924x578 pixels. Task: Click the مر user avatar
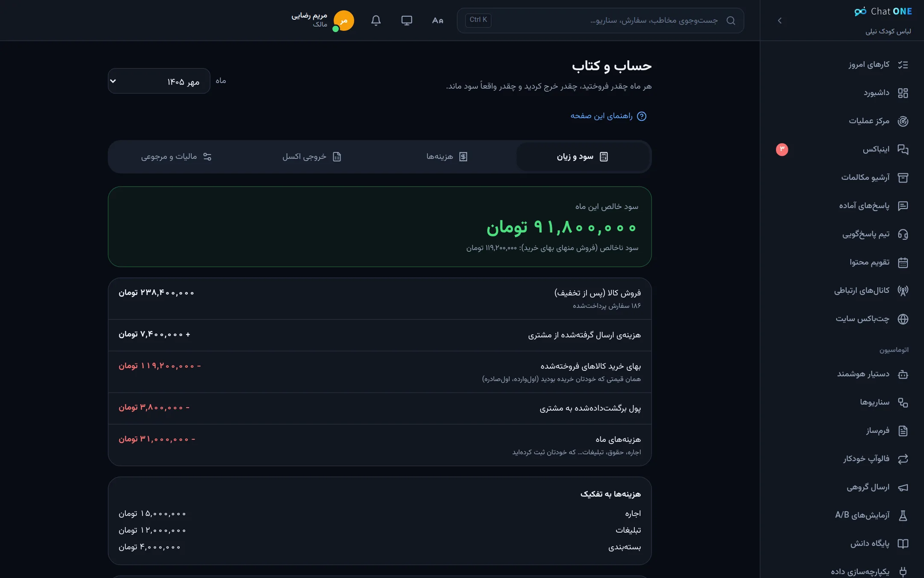tap(344, 21)
